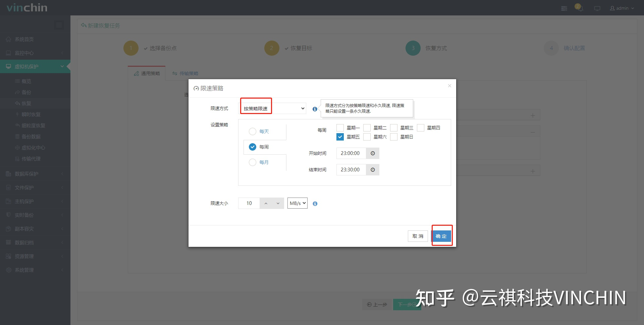
Task: Click the 开始时间 time input field
Action: click(x=351, y=153)
